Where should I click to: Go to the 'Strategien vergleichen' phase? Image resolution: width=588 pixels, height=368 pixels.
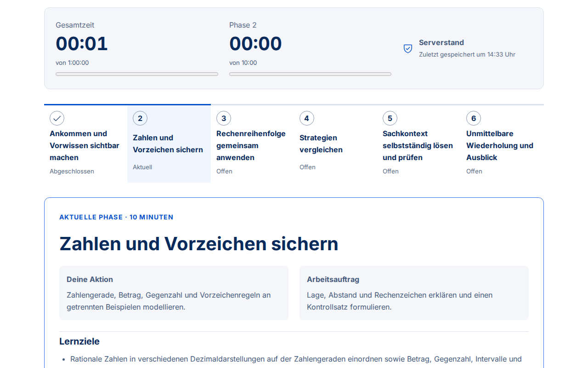[335, 144]
